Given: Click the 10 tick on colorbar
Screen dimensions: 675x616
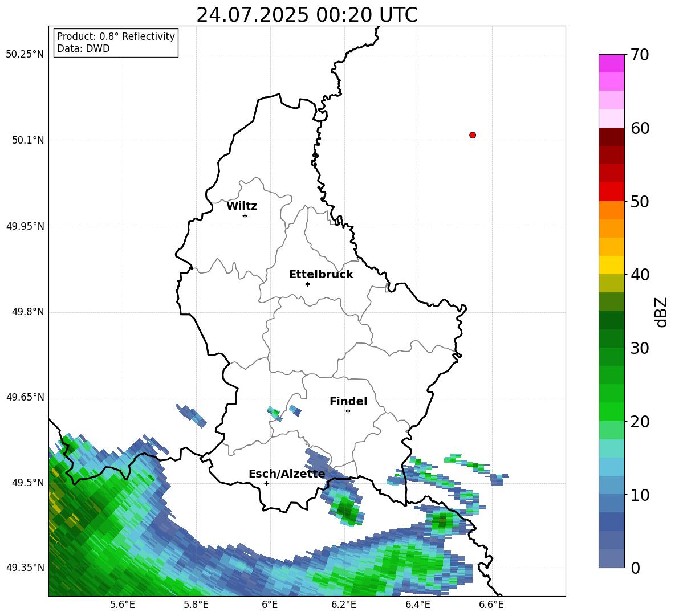Looking at the screenshot, I should click(640, 495).
